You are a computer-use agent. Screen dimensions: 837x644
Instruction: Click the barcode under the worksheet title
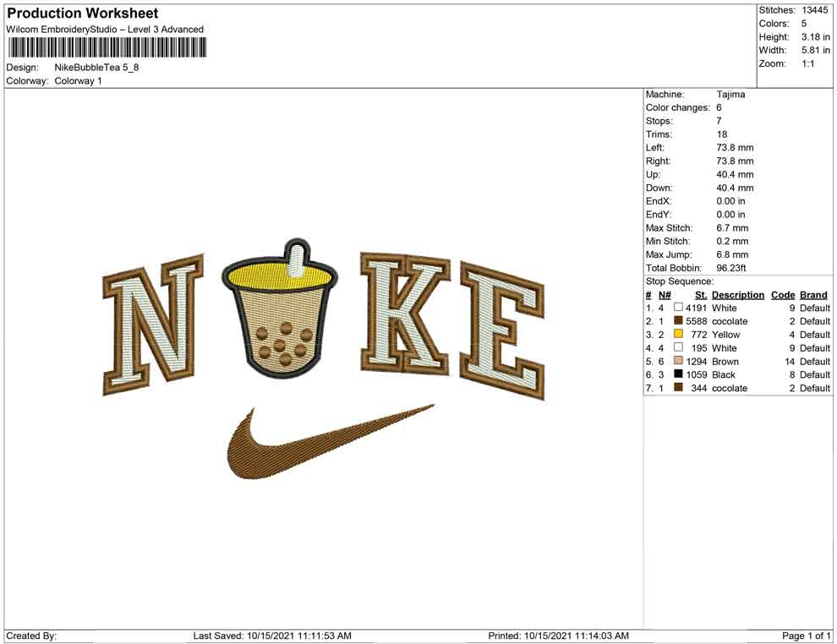[x=107, y=47]
